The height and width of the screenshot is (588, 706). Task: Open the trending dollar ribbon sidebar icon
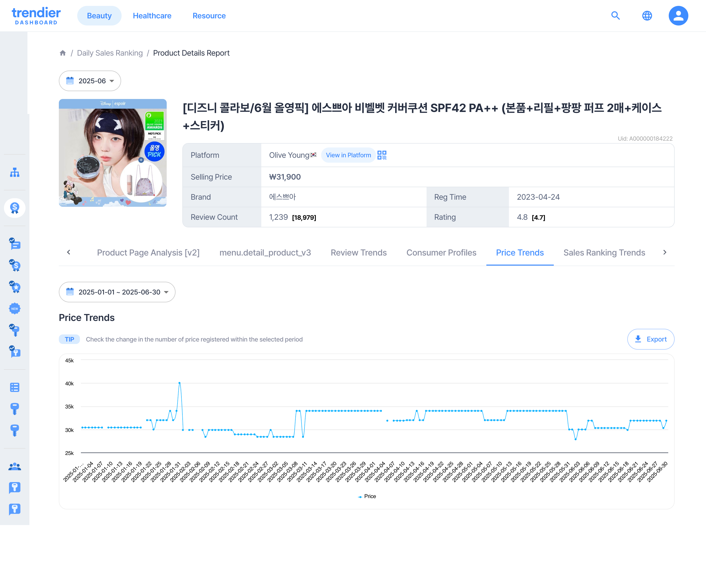pos(14,265)
